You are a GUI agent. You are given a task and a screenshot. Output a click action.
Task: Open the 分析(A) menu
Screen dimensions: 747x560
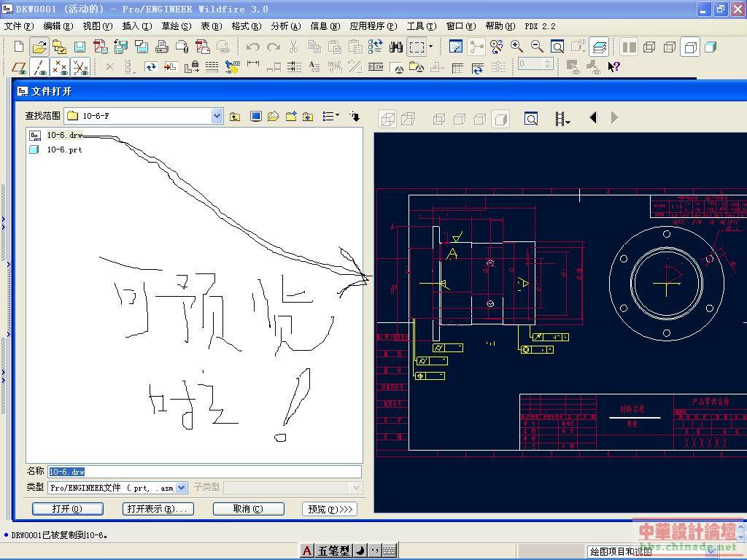[x=285, y=26]
